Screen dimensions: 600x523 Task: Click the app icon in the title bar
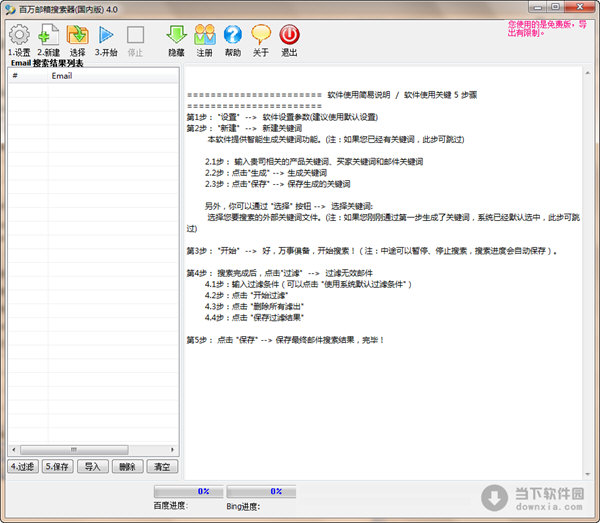(x=10, y=9)
